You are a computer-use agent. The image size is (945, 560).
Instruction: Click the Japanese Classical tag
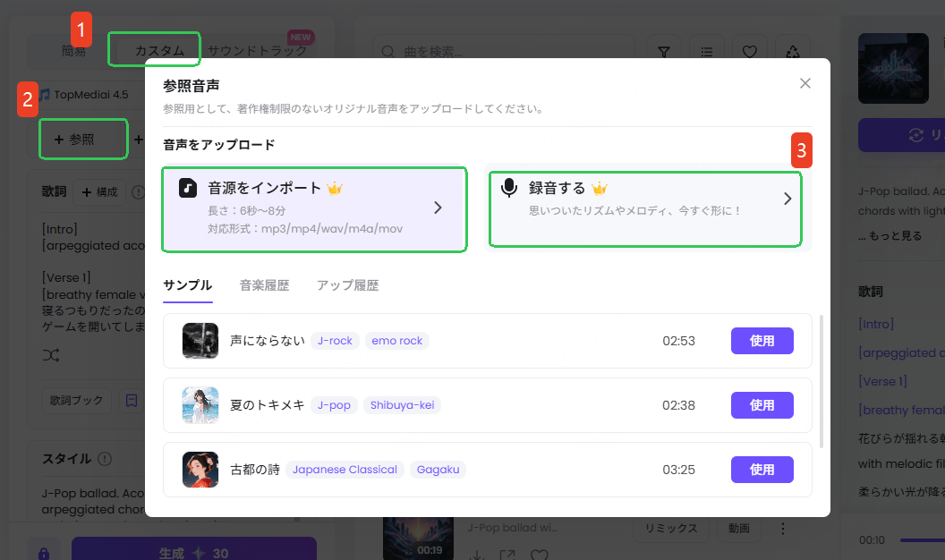(x=345, y=470)
